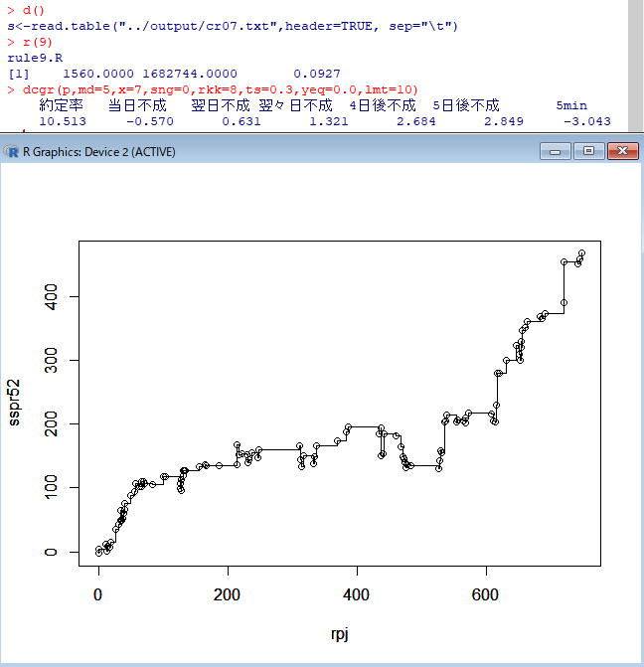This screenshot has width=644, height=667.
Task: Click the last data point at top right of plot
Action: 582,253
